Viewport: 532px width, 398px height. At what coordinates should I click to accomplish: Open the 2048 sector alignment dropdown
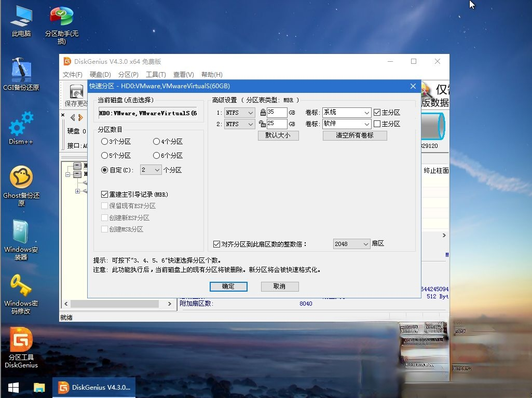coord(351,244)
